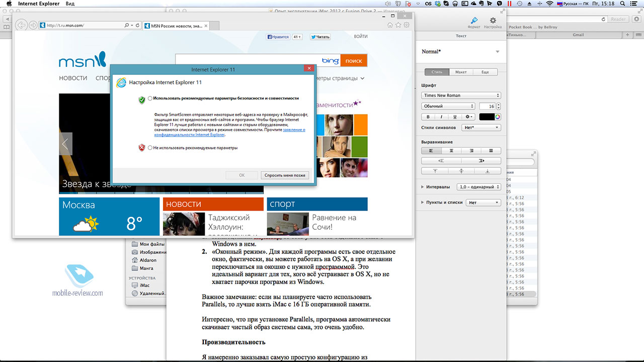Toggle italic text formatting button
The image size is (644, 362).
point(441,117)
